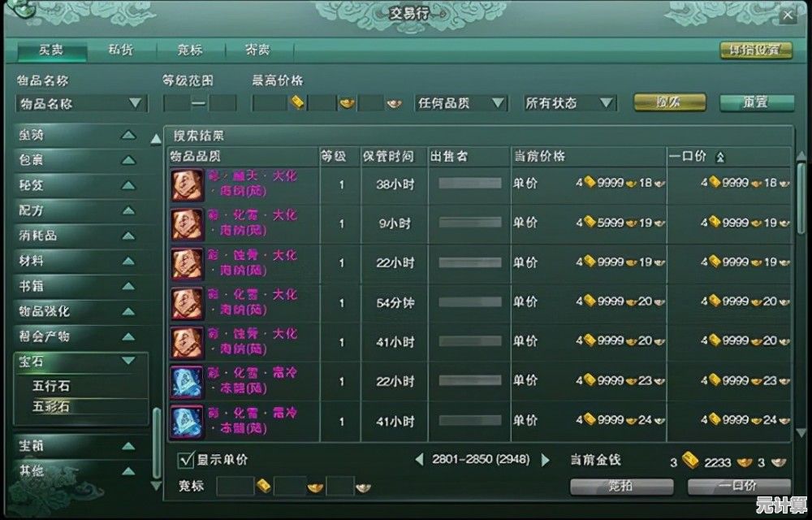This screenshot has height=520, width=812.
Task: Click the yellow 搜索 search button
Action: pyautogui.click(x=670, y=102)
